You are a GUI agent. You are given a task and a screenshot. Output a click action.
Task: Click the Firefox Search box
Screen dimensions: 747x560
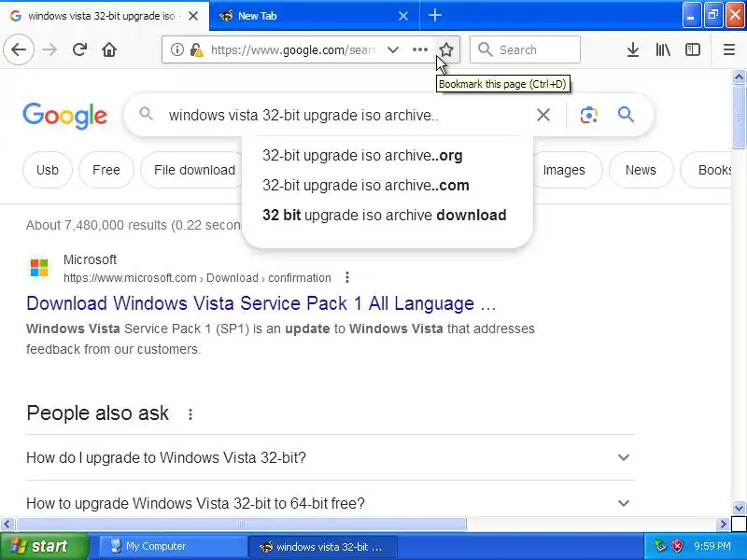coord(525,49)
